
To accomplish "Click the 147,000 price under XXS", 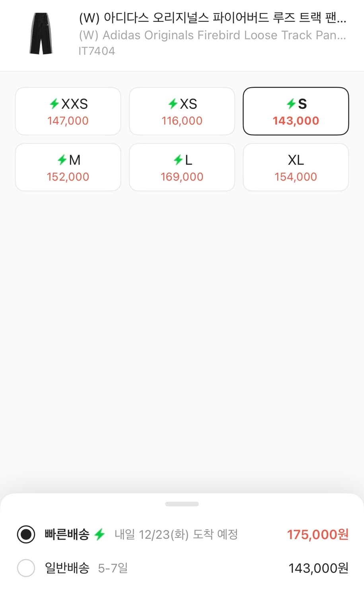I will tap(68, 121).
